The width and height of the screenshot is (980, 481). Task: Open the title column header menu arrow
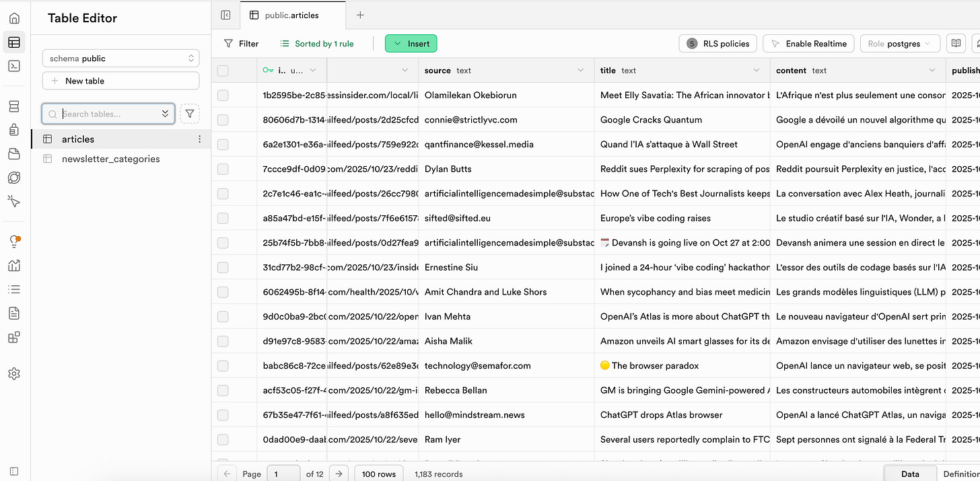(x=757, y=71)
